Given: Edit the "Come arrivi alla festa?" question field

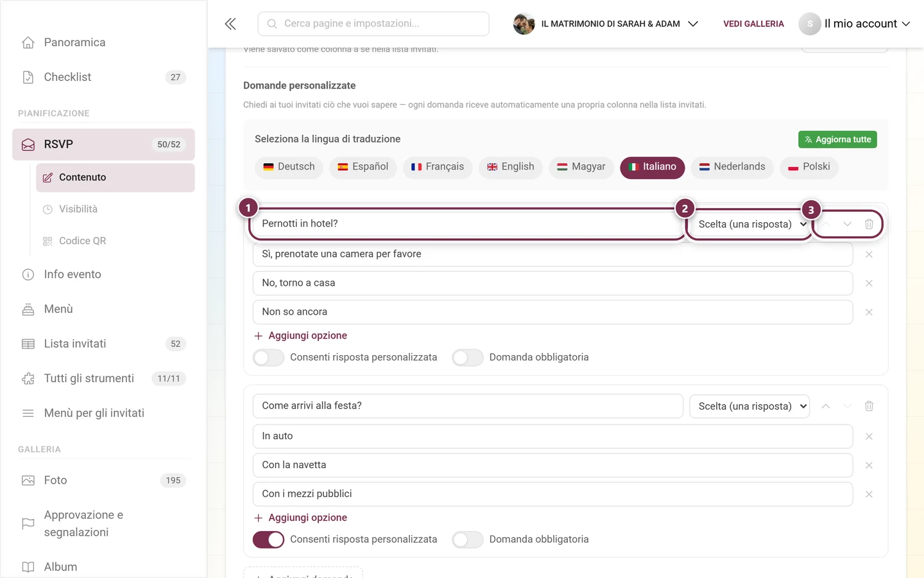Looking at the screenshot, I should (x=468, y=406).
